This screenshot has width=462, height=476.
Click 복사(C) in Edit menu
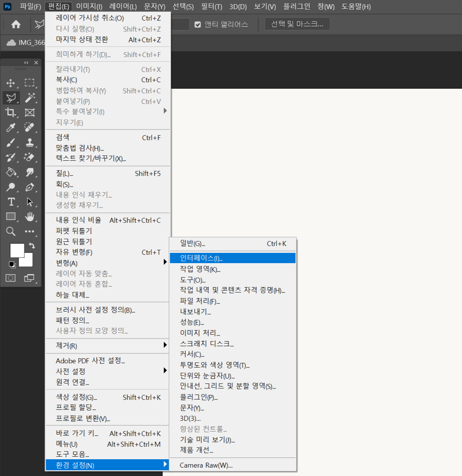107,80
